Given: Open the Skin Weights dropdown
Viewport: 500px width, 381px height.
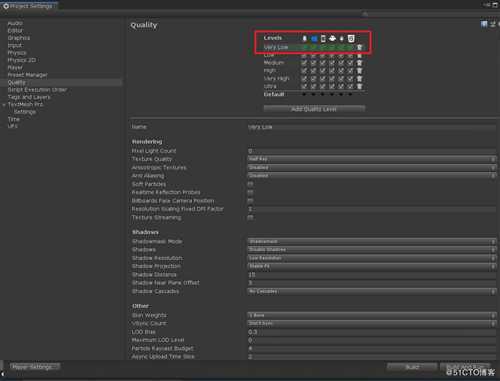Looking at the screenshot, I should click(372, 315).
